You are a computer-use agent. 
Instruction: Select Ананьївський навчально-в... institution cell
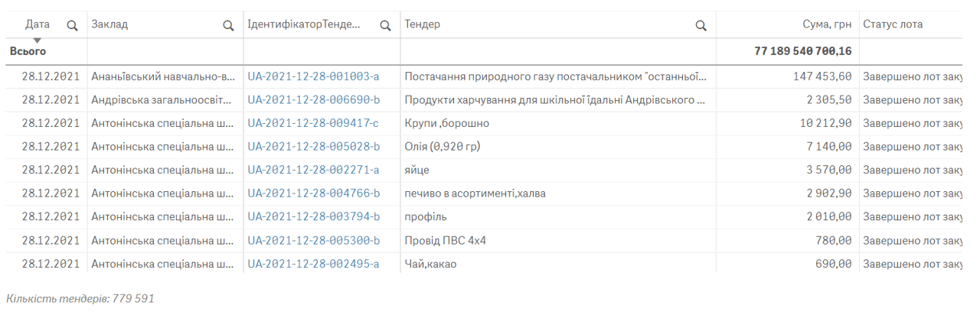tap(162, 76)
